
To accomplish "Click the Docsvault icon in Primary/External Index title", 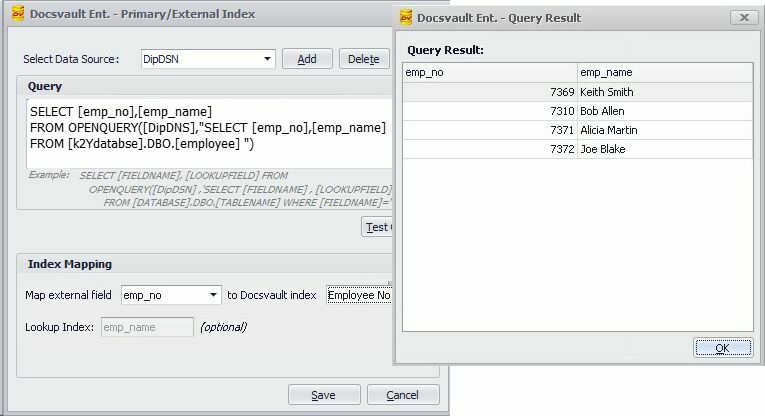I will point(18,14).
